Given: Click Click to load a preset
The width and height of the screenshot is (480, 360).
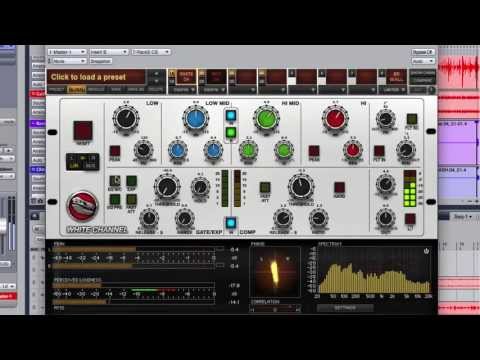Looking at the screenshot, I should [88, 77].
